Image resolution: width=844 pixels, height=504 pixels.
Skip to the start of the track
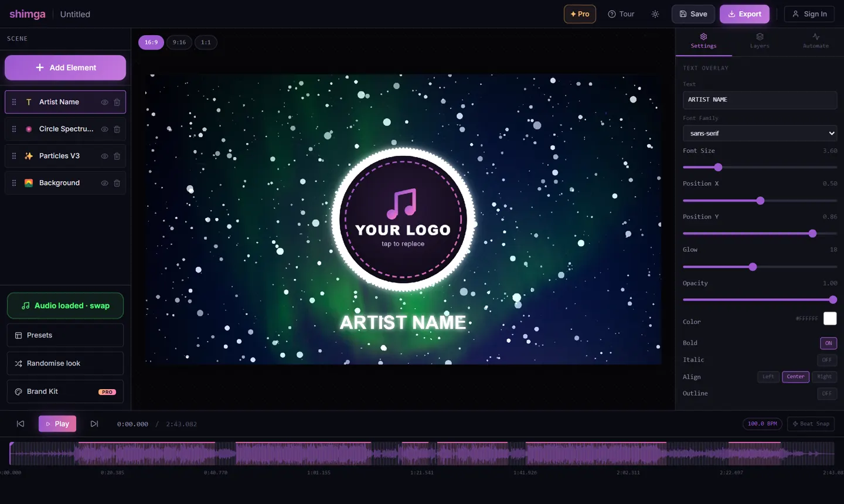pos(21,424)
